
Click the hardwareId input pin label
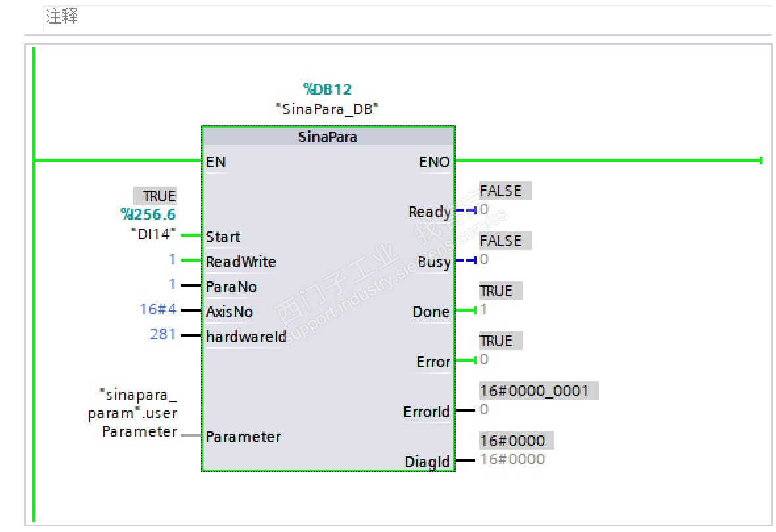pos(247,337)
